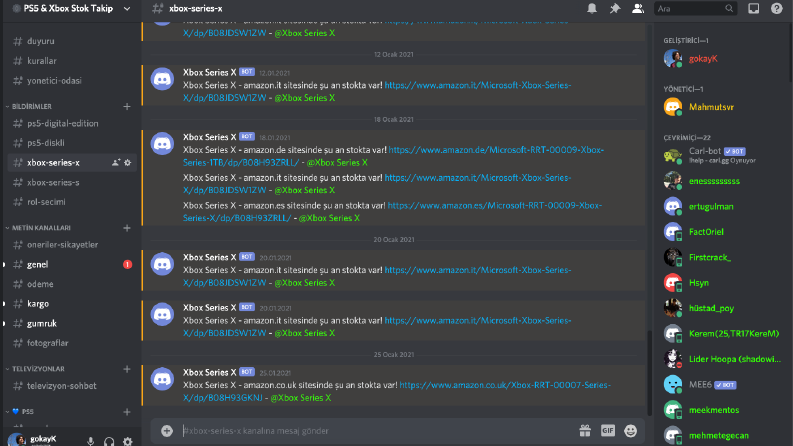Open amazon.de Xbox Series X link
The width and height of the screenshot is (793, 446).
coord(393,156)
